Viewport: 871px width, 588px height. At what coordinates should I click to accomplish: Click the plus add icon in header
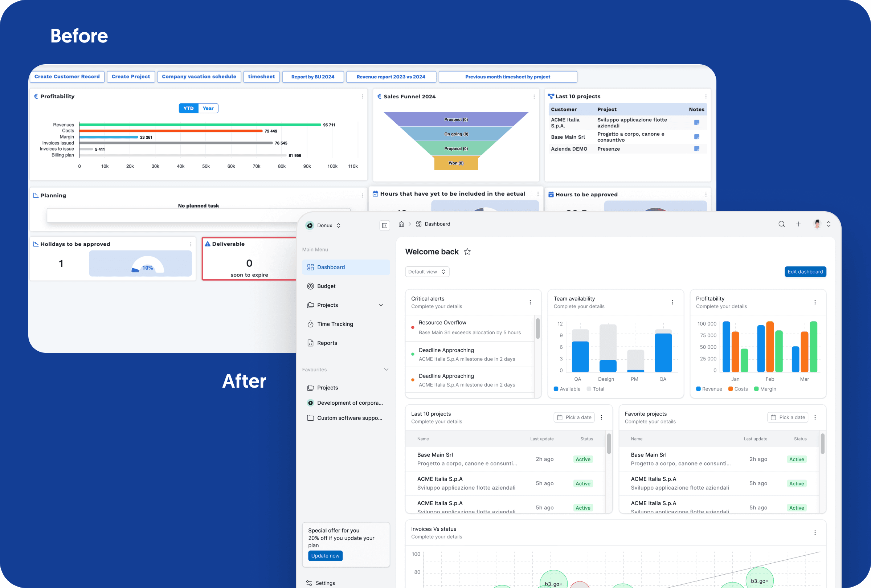798,224
